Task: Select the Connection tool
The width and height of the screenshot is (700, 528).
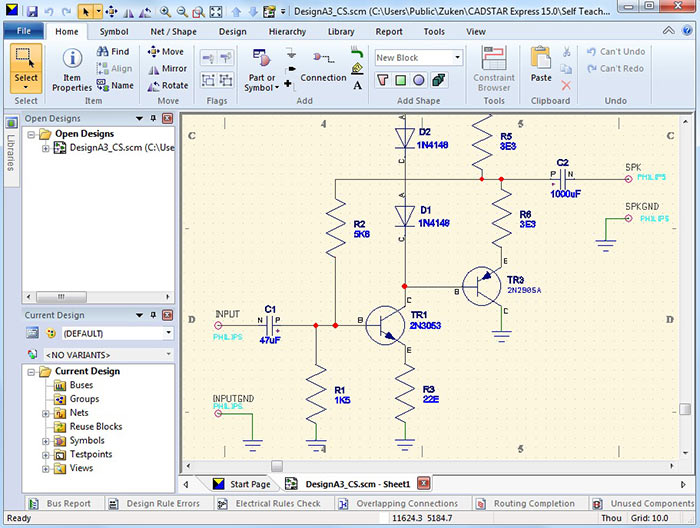Action: point(323,65)
